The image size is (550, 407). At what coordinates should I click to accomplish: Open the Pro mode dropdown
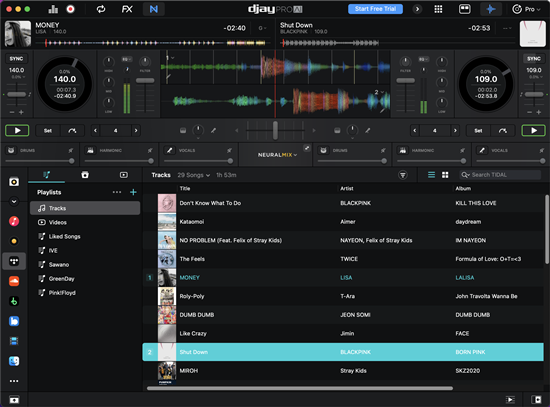pyautogui.click(x=526, y=9)
